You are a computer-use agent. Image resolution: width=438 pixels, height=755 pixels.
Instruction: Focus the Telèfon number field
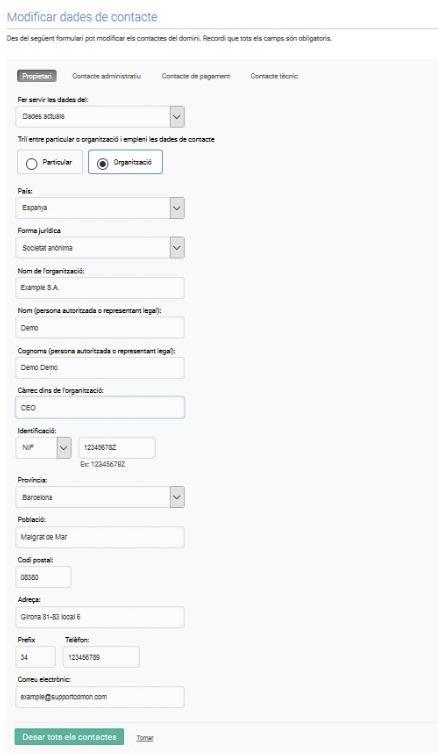[x=102, y=657]
